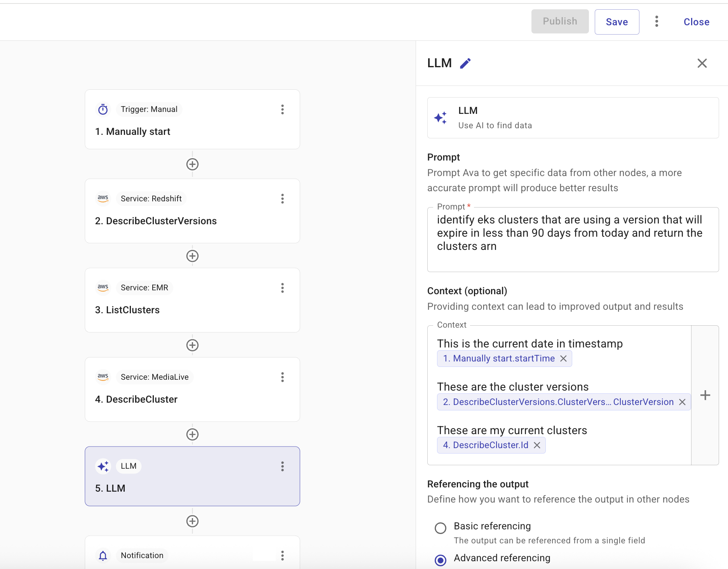Select the Basic referencing radio option
The image size is (728, 569).
[441, 528]
